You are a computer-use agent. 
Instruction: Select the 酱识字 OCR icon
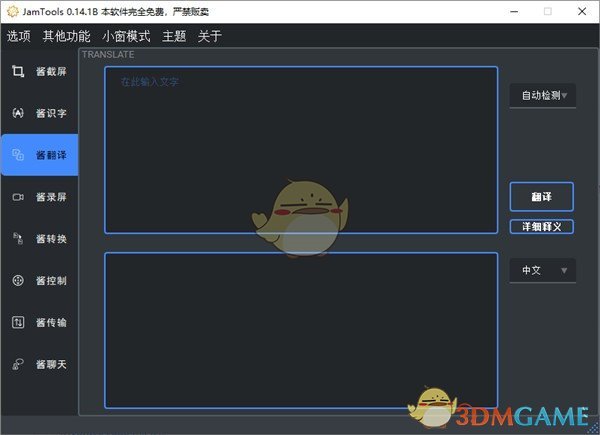(18, 113)
